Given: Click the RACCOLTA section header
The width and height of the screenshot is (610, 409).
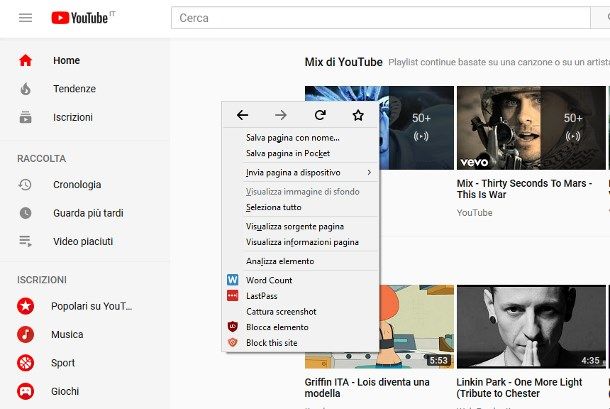Looking at the screenshot, I should [x=42, y=158].
